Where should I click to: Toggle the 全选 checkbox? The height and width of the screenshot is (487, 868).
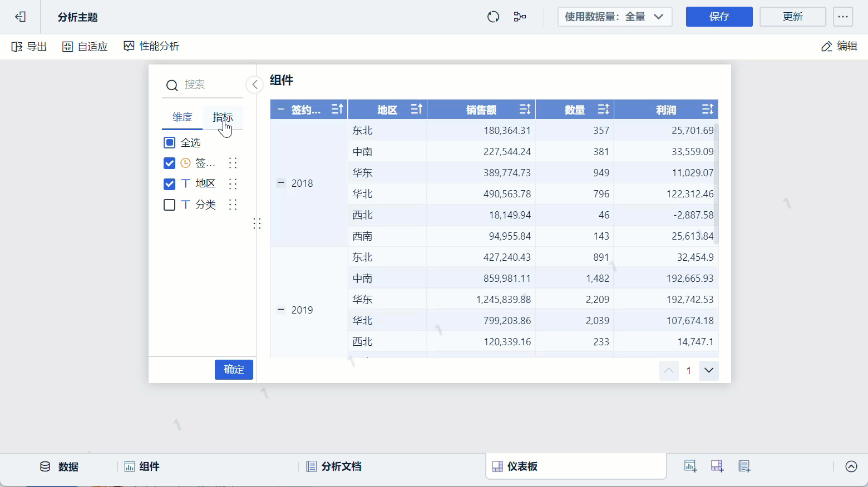170,143
